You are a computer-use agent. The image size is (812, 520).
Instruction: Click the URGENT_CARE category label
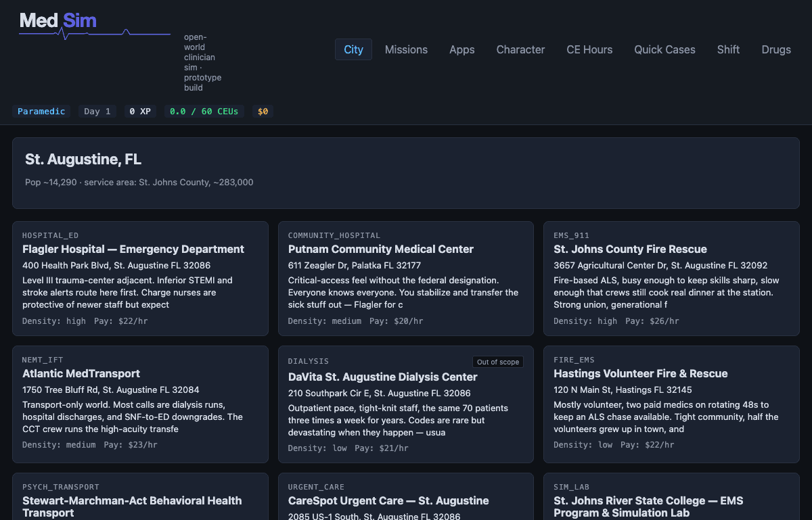click(x=316, y=487)
